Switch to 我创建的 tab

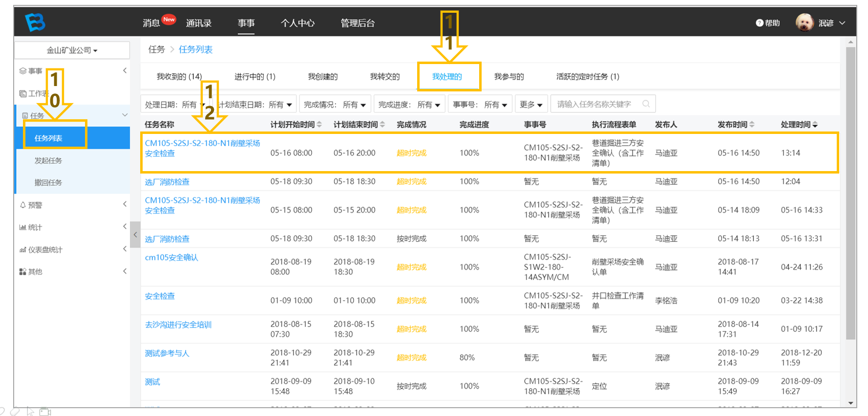pyautogui.click(x=322, y=76)
